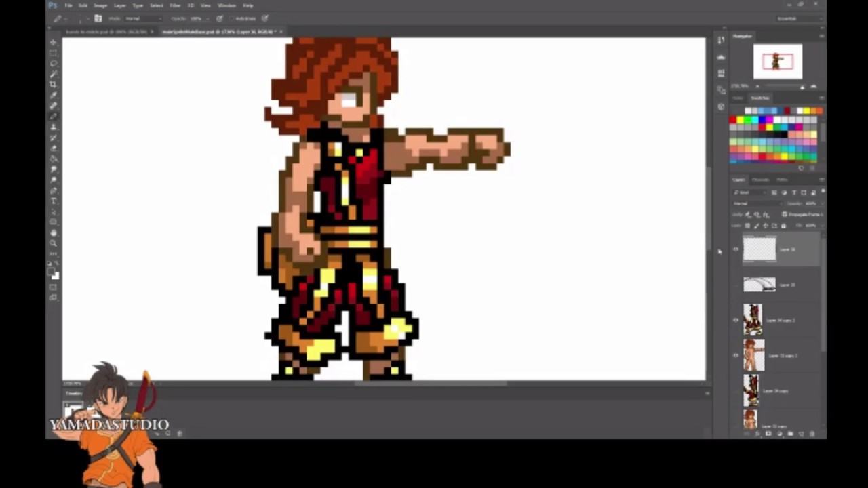Click the Delete Layer trash icon
The width and height of the screenshot is (868, 488).
[x=812, y=434]
